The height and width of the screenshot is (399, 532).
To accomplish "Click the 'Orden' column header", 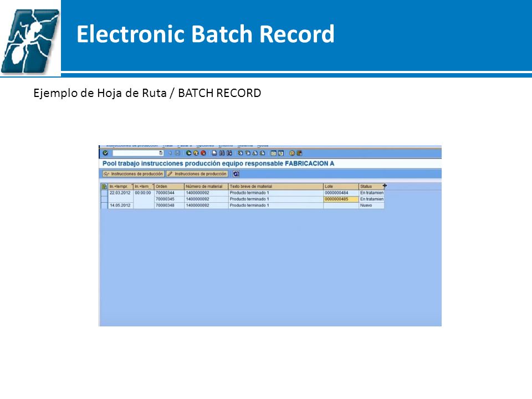I will [x=169, y=187].
